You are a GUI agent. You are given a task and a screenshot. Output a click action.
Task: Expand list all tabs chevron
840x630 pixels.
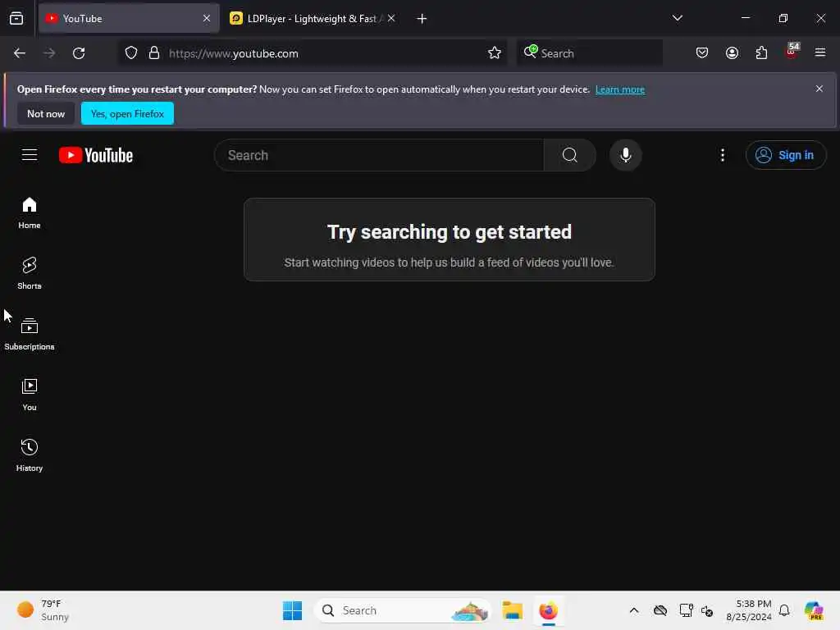[x=677, y=18]
